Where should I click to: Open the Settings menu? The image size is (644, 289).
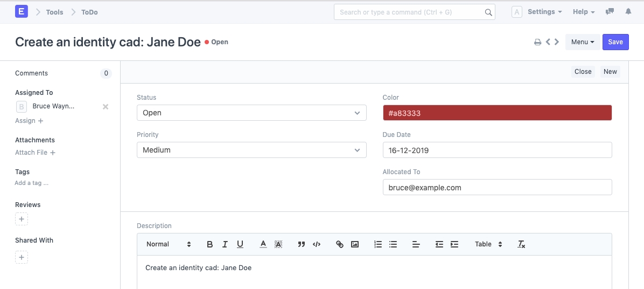544,12
